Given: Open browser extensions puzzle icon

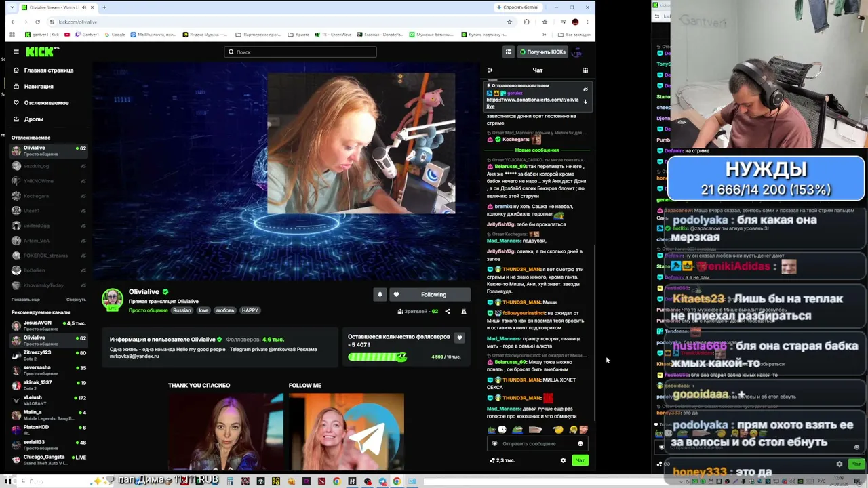Looking at the screenshot, I should coord(526,22).
